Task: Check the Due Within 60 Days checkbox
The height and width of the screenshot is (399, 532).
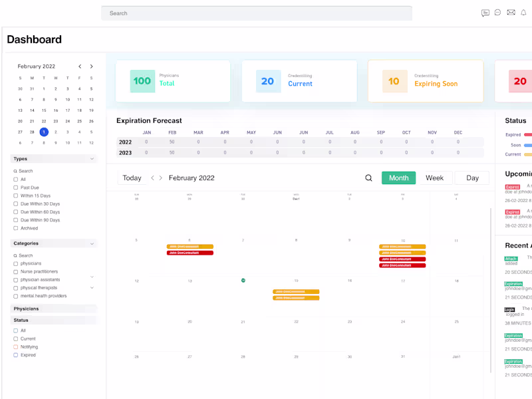Action: pos(15,211)
